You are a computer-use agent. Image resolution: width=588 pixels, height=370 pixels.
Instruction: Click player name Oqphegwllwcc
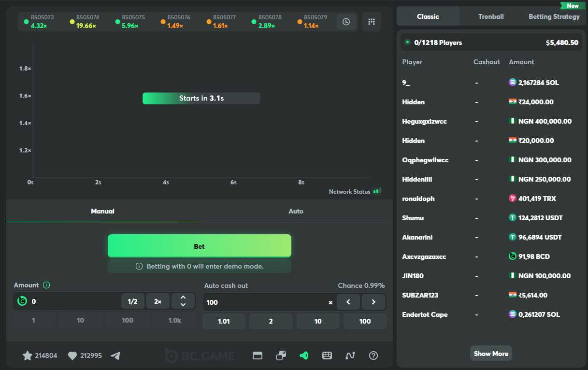pos(426,160)
